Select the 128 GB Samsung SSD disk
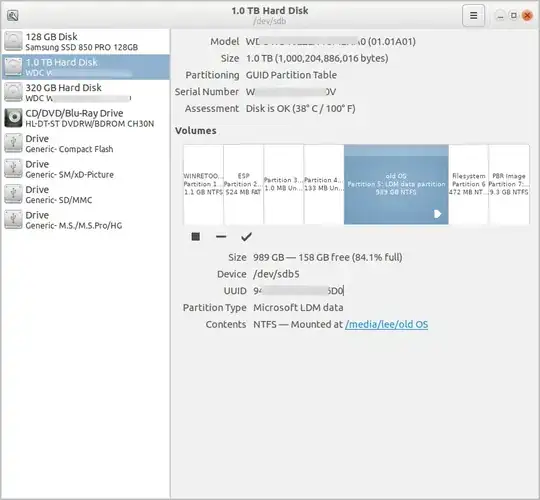540x500 pixels. pyautogui.click(x=86, y=42)
